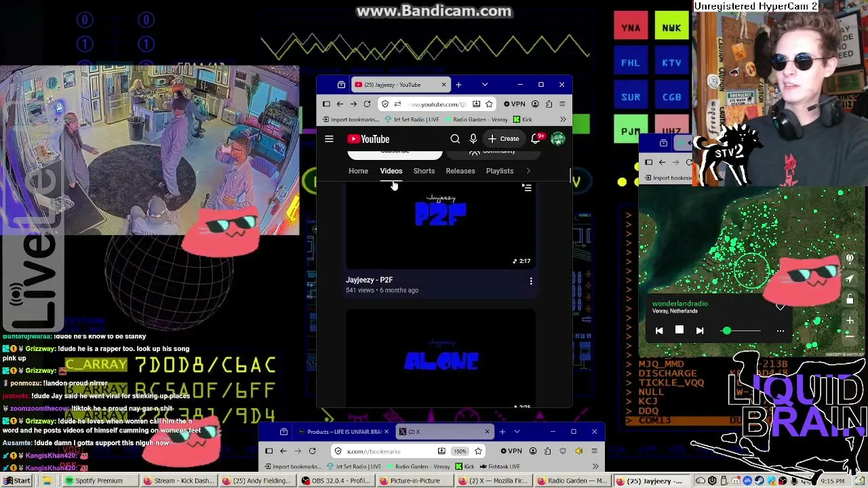This screenshot has width=868, height=488.
Task: Select the channel Videos tab
Action: click(391, 171)
